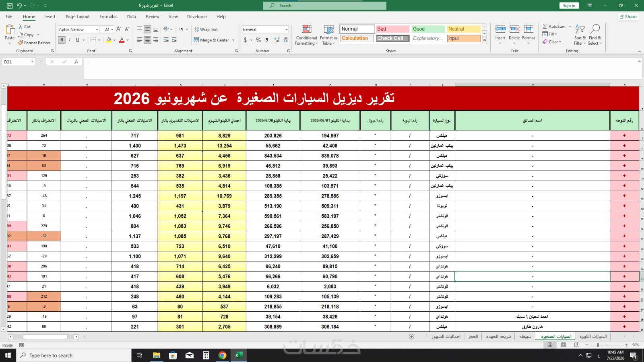
Task: Apply accounting dollar format
Action: [245, 40]
